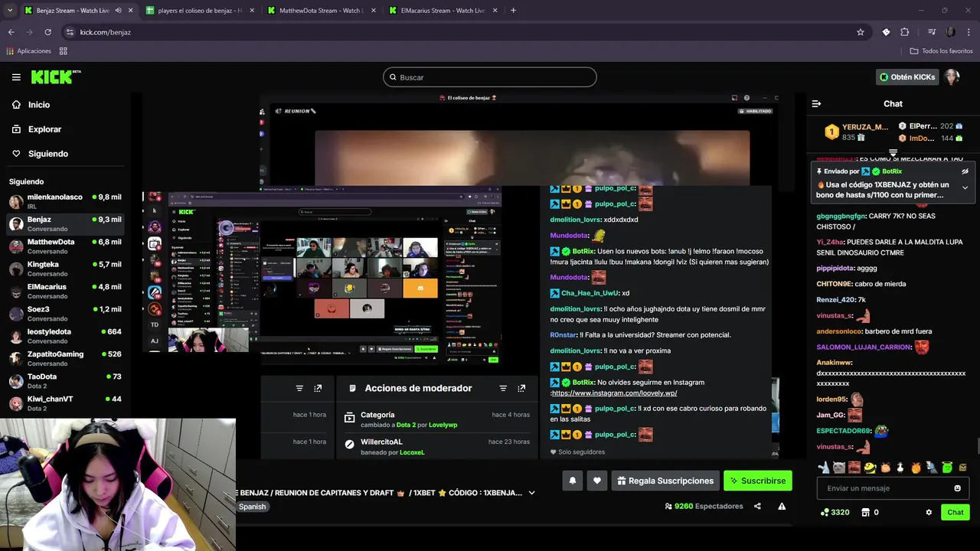980x551 pixels.
Task: Click Regala Suscripciones button
Action: coord(665,481)
